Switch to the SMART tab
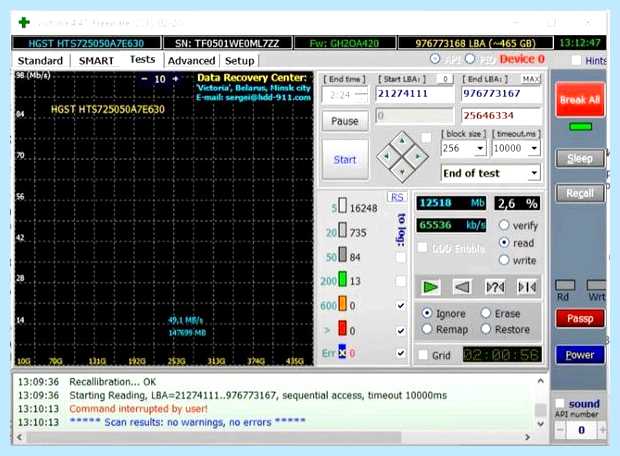The image size is (620, 456). [96, 61]
